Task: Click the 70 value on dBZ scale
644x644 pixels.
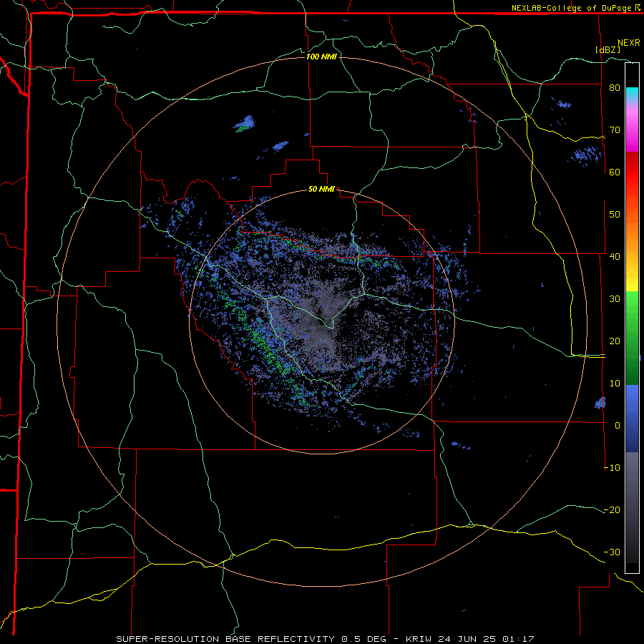Action: (x=615, y=130)
